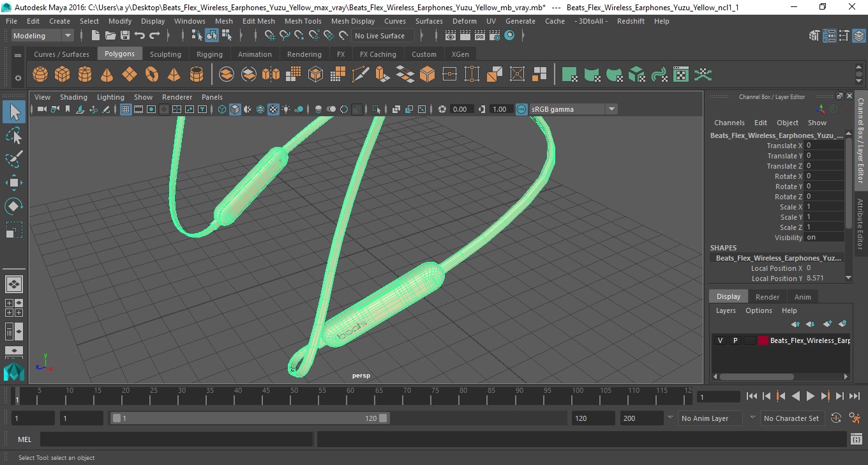Switch to the Render layer tab
868x465 pixels.
pyautogui.click(x=767, y=297)
